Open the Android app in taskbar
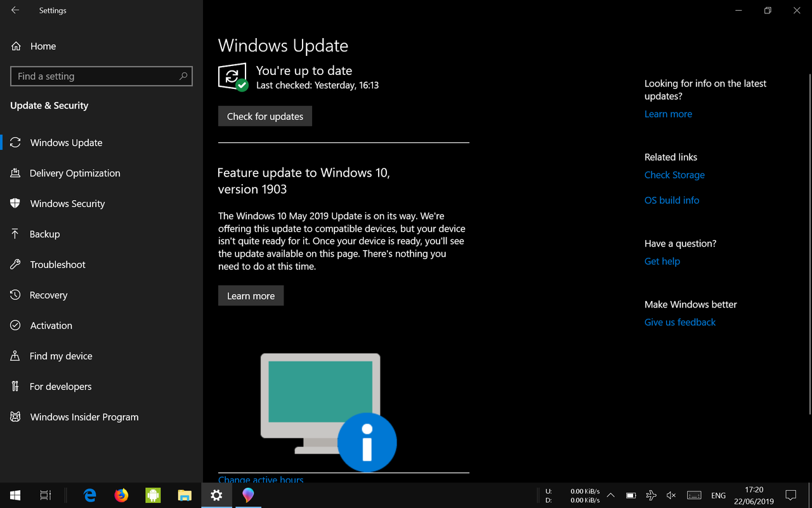Screen dimensions: 812x508 click(153, 495)
